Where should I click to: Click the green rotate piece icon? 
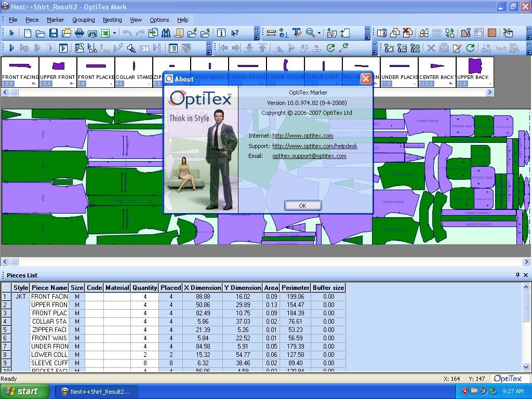[330, 48]
